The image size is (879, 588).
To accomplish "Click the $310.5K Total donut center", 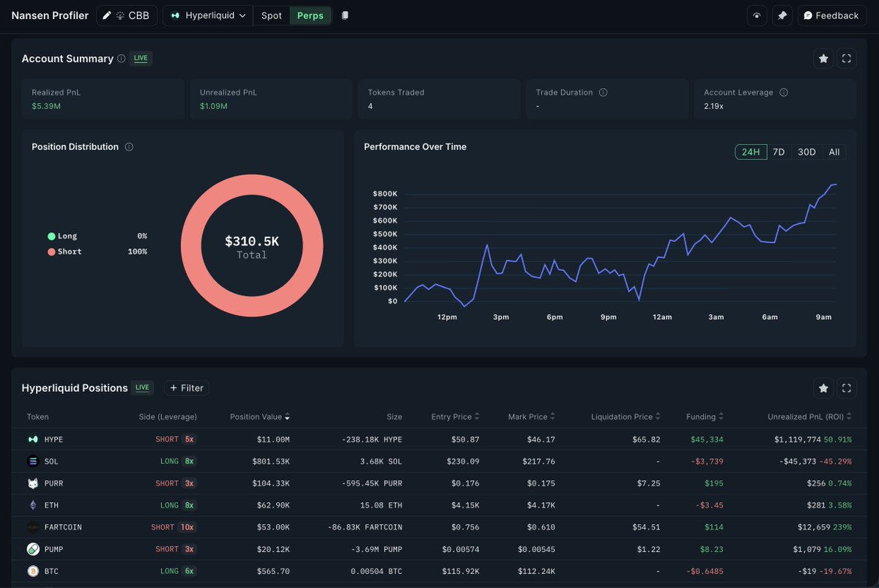I will coord(251,247).
